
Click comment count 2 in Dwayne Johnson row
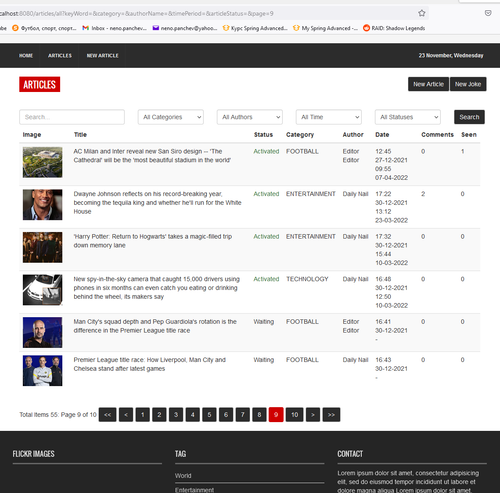[x=423, y=194]
